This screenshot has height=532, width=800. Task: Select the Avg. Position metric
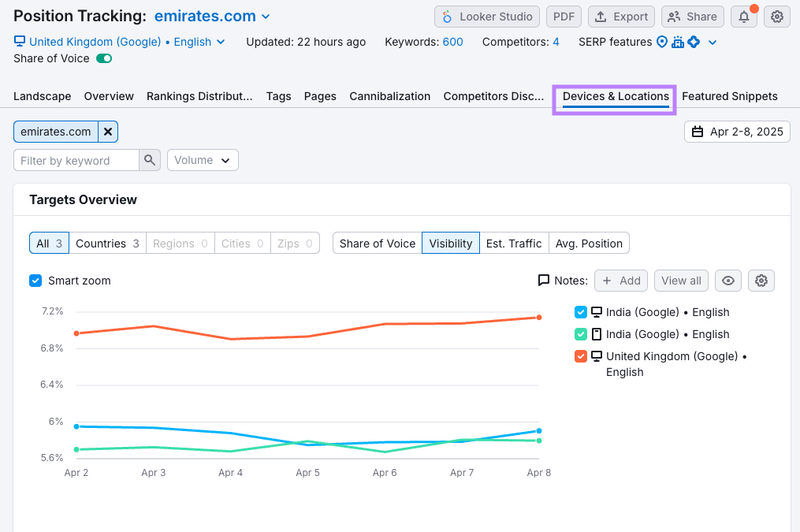pyautogui.click(x=589, y=244)
